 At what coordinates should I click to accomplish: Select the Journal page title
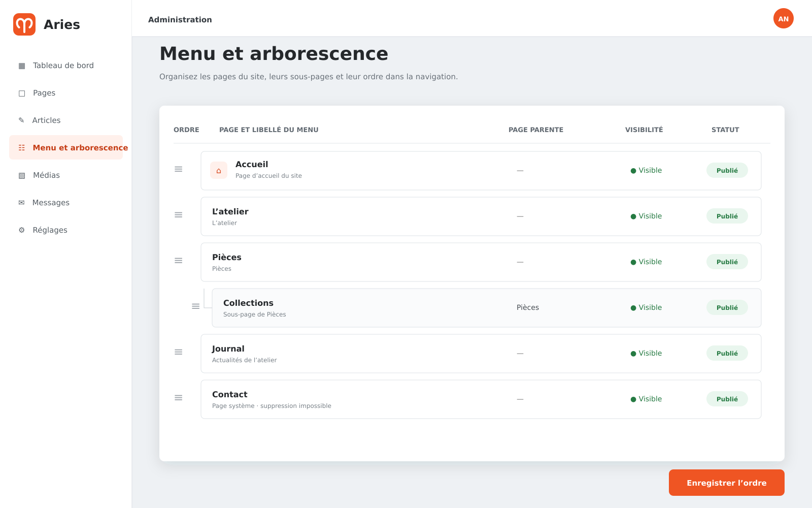coord(228,349)
